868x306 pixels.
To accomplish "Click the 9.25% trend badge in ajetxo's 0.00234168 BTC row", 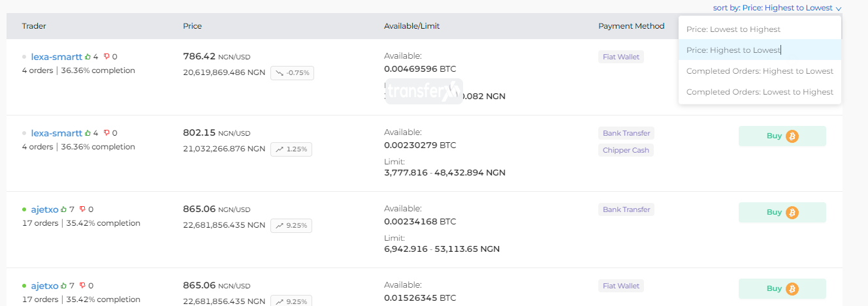I will coord(291,225).
